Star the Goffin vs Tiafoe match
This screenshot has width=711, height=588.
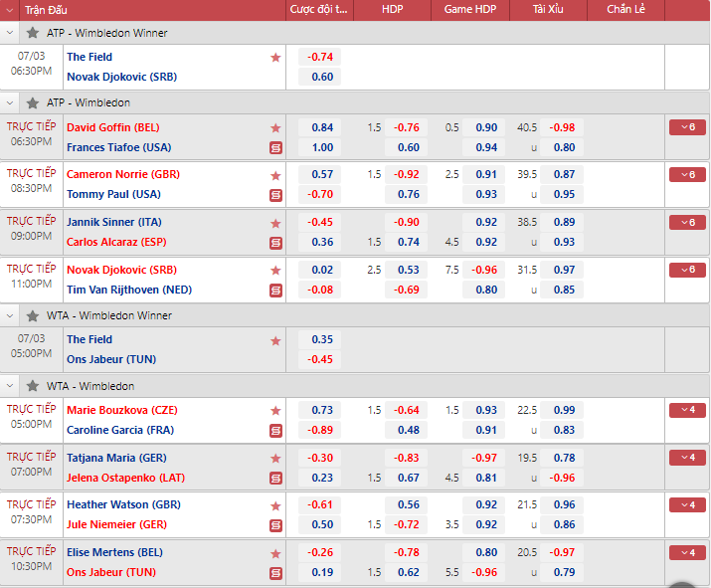[x=275, y=128]
